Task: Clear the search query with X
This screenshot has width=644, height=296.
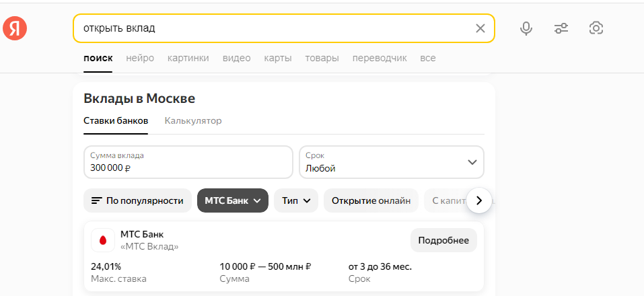Action: [480, 28]
